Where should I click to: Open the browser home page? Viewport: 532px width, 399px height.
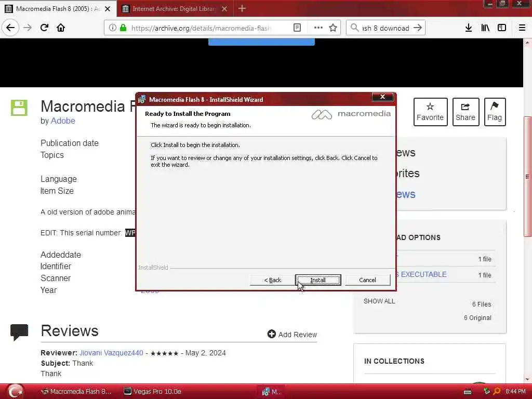pyautogui.click(x=61, y=28)
